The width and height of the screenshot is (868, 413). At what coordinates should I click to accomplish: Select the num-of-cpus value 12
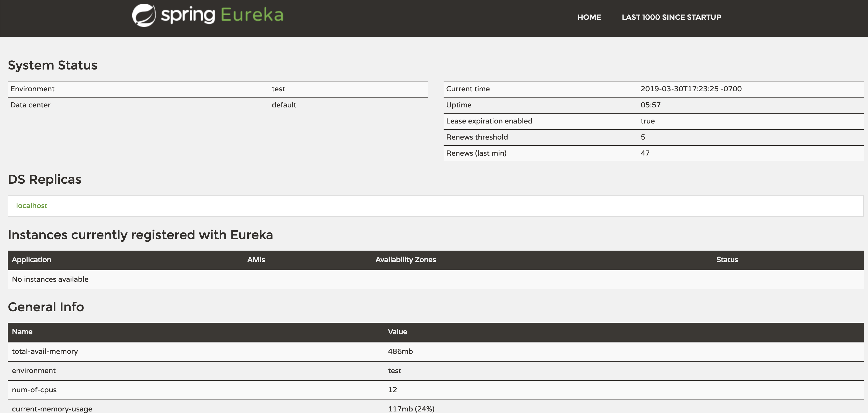392,390
